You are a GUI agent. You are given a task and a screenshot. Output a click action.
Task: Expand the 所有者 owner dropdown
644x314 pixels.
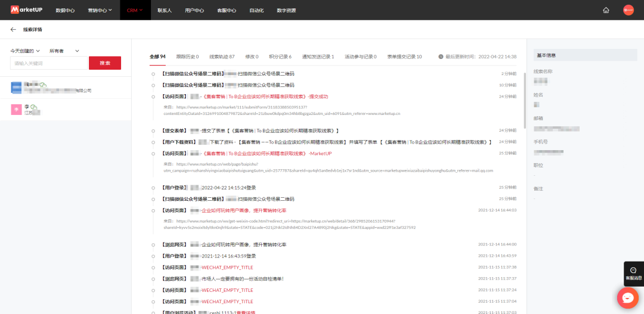click(64, 51)
